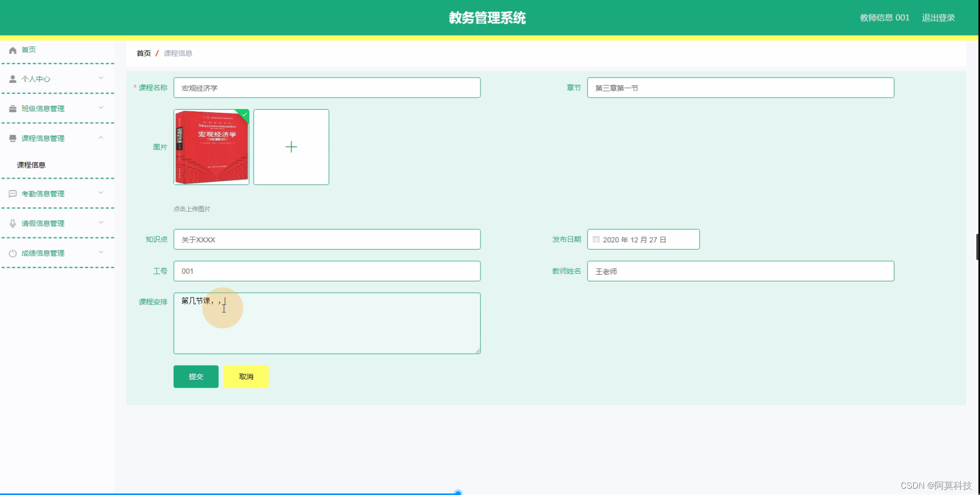This screenshot has width=980, height=495.
Task: Click the chat bubble icon for 考勤信息管理
Action: (13, 193)
